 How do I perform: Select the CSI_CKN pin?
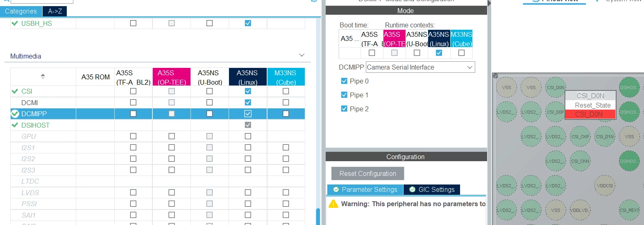coord(580,161)
